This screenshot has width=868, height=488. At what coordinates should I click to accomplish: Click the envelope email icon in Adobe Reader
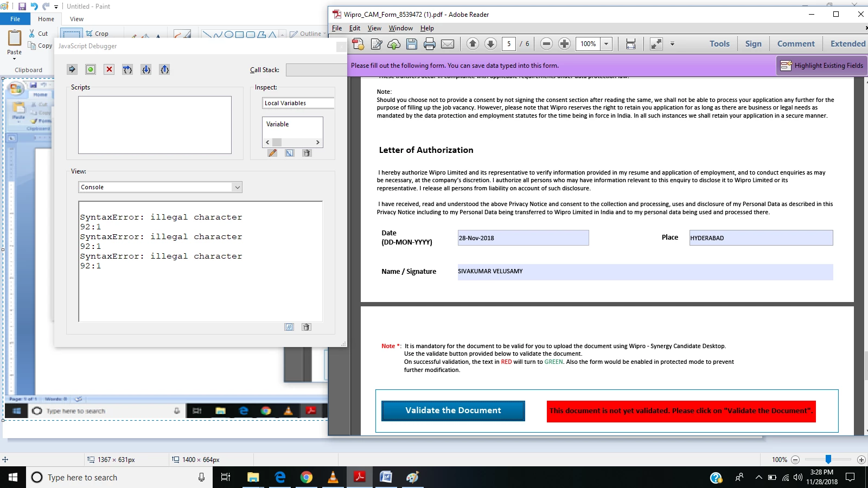[x=448, y=44]
